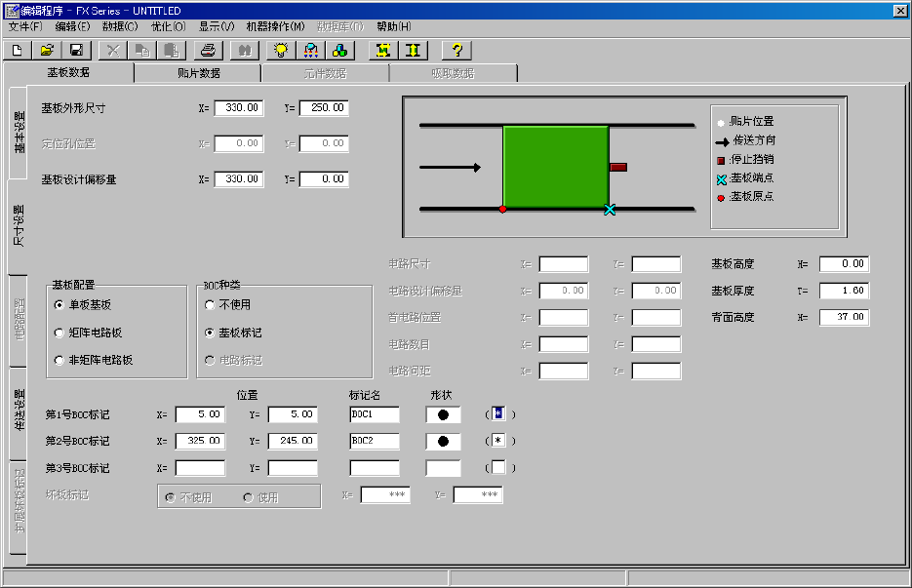Click the colored nozzle assignment icon
Viewport: 912px width, 588px height.
(x=311, y=51)
